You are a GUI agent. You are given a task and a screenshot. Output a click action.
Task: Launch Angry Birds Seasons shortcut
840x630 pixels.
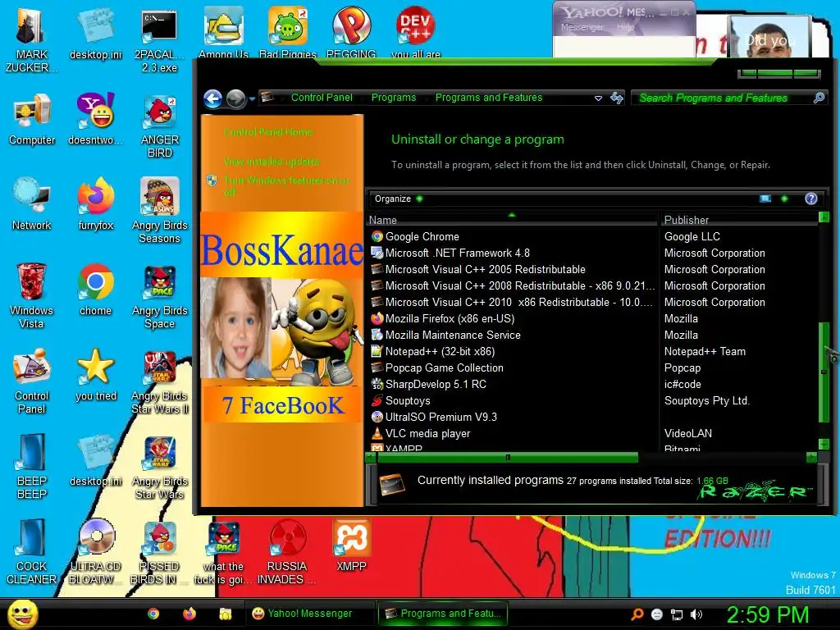(x=160, y=211)
